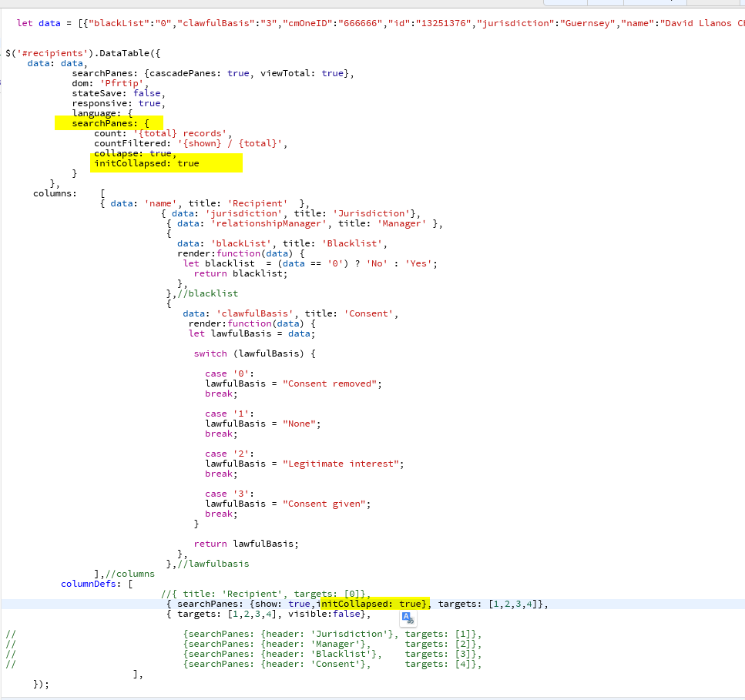Click the 'language: {' line

102,113
